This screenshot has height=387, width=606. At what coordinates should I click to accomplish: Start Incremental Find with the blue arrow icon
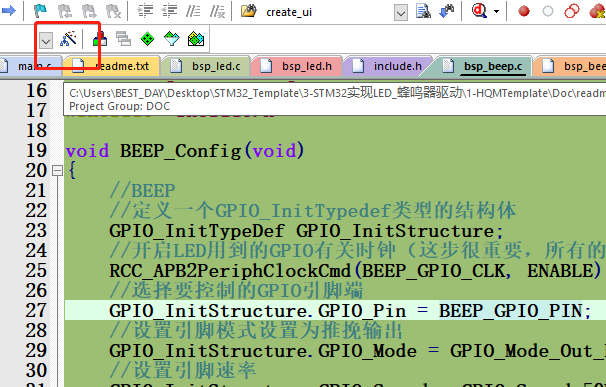pyautogui.click(x=447, y=11)
